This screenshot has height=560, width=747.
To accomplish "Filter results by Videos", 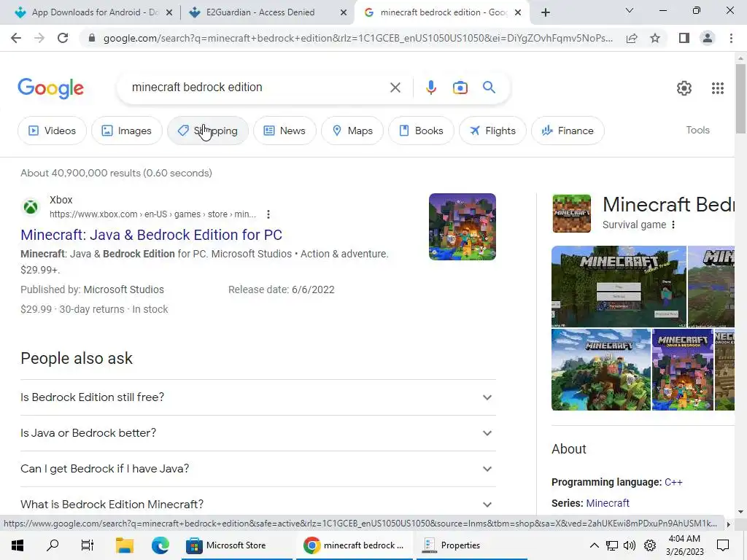I will tap(52, 131).
